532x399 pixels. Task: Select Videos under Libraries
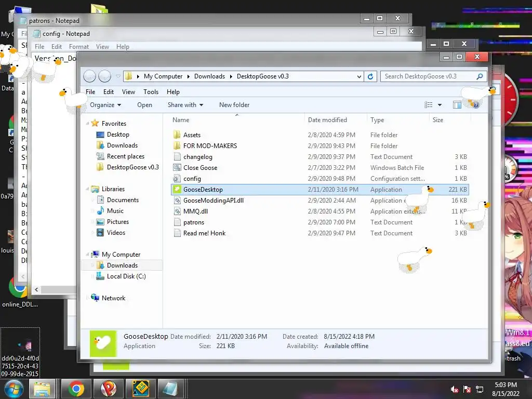pyautogui.click(x=116, y=233)
